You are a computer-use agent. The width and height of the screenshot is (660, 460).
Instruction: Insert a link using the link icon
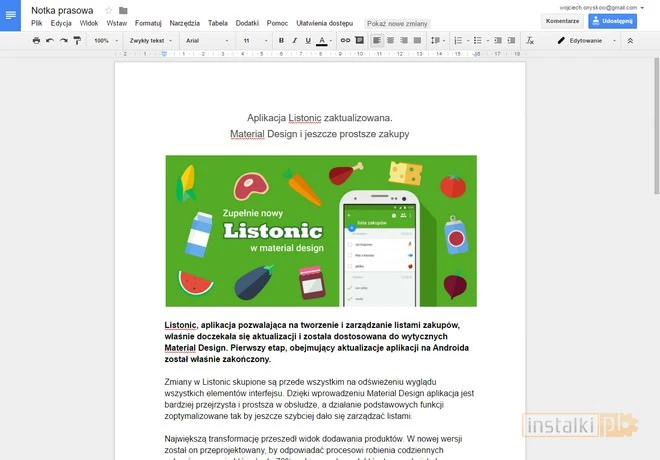(x=345, y=41)
